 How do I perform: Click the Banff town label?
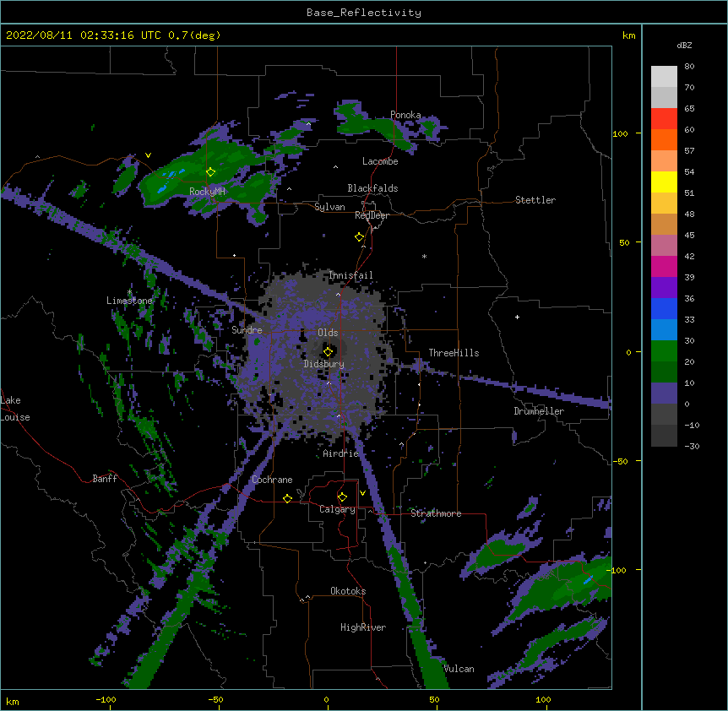(105, 479)
